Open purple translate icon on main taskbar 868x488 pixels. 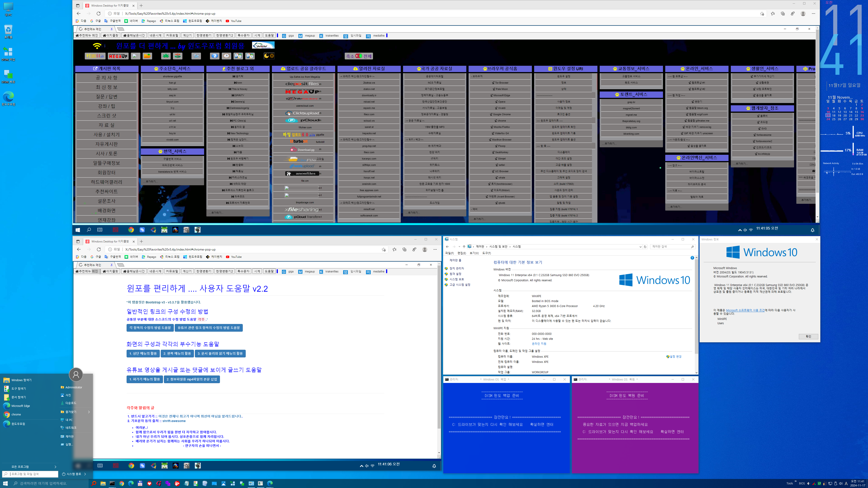pos(168,483)
